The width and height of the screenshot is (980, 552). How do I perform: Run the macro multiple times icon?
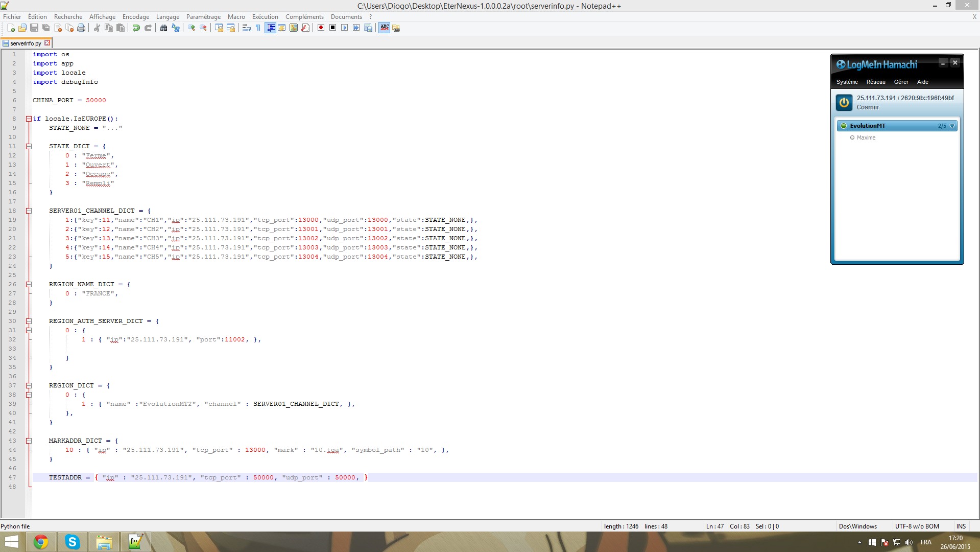356,28
